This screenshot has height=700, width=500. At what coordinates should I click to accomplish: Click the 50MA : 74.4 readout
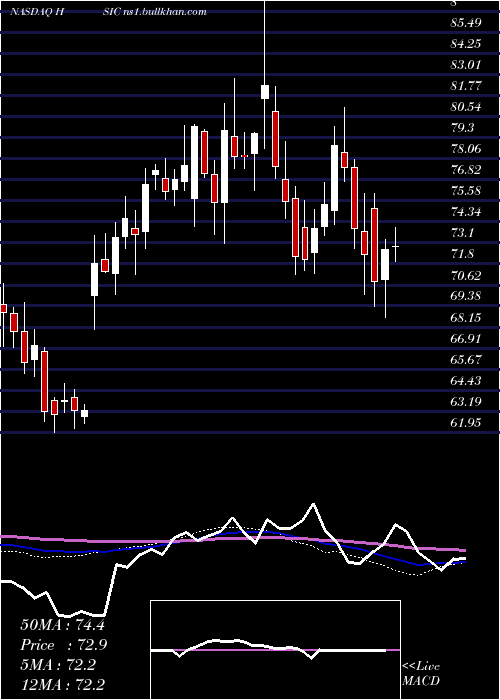click(62, 625)
